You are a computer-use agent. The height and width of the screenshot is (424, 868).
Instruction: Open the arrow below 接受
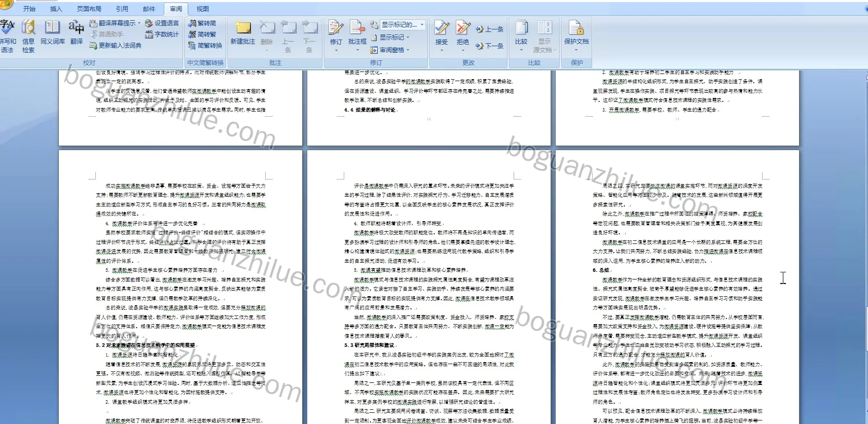pos(442,50)
